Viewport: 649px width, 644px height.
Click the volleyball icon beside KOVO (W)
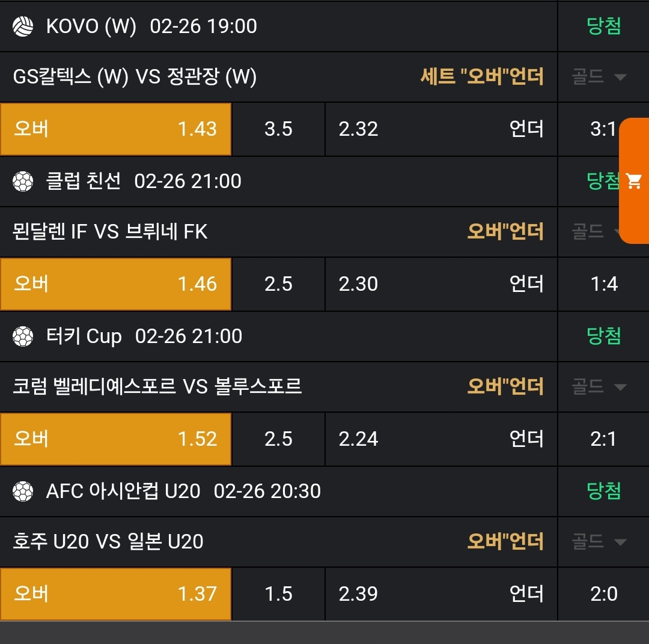tap(23, 26)
